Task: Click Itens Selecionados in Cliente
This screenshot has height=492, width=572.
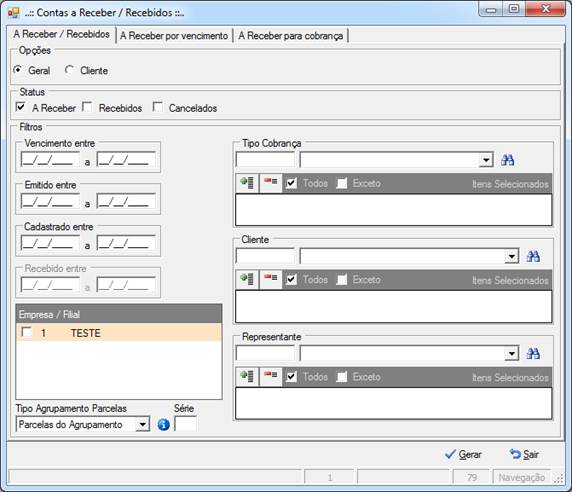Action: click(510, 280)
